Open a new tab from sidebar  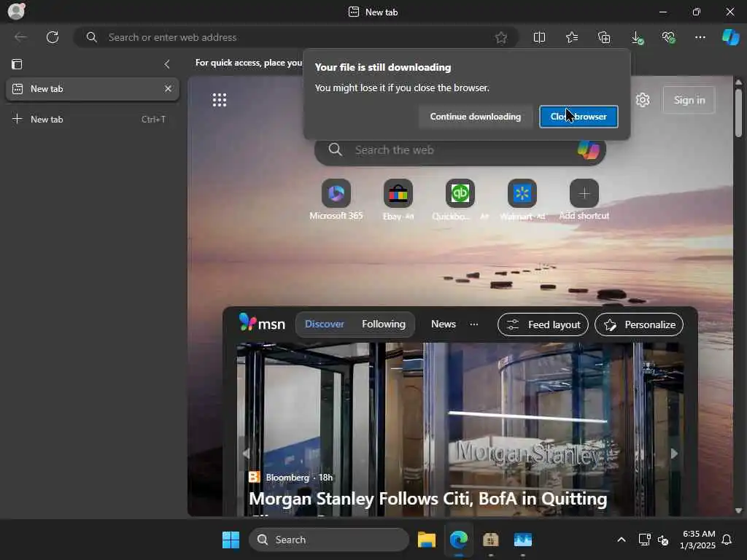point(93,119)
